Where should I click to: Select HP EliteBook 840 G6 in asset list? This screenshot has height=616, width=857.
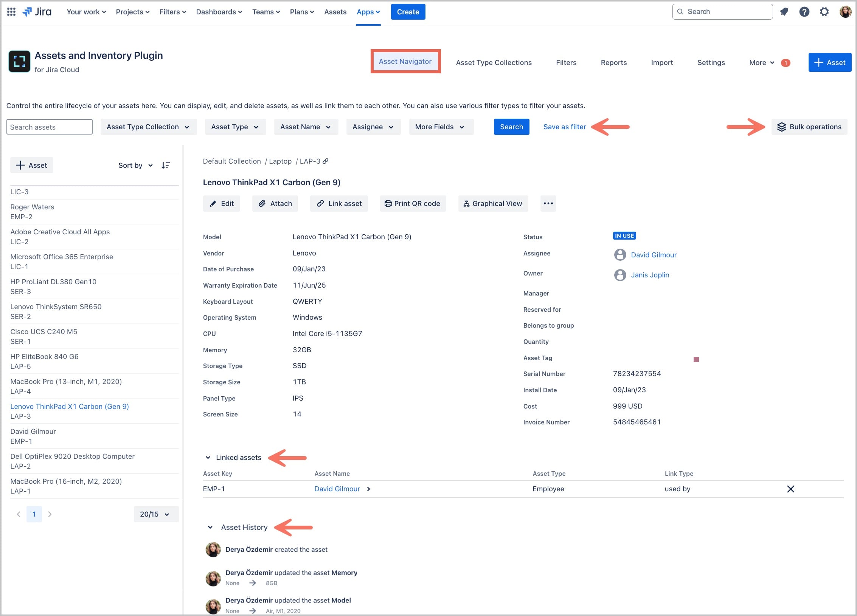point(94,361)
